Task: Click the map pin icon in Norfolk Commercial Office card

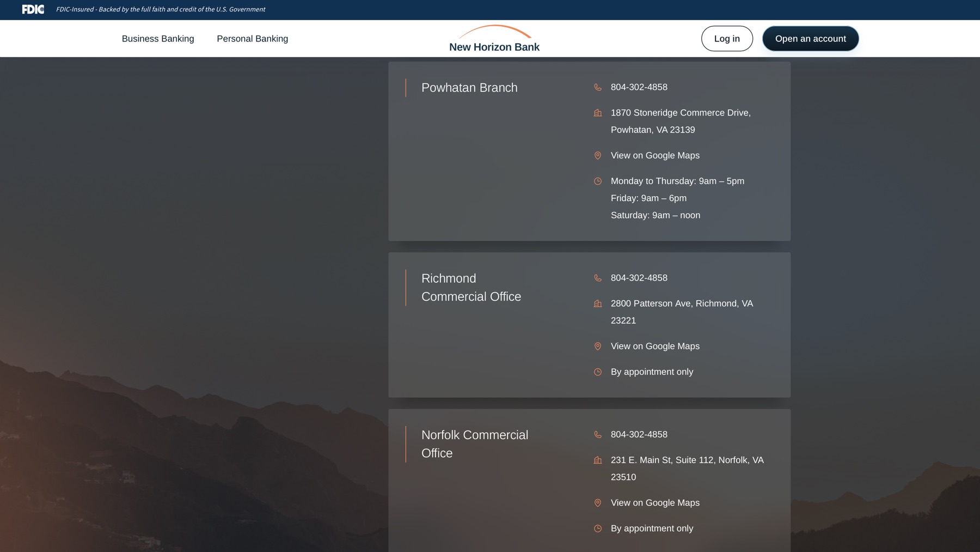Action: click(598, 502)
